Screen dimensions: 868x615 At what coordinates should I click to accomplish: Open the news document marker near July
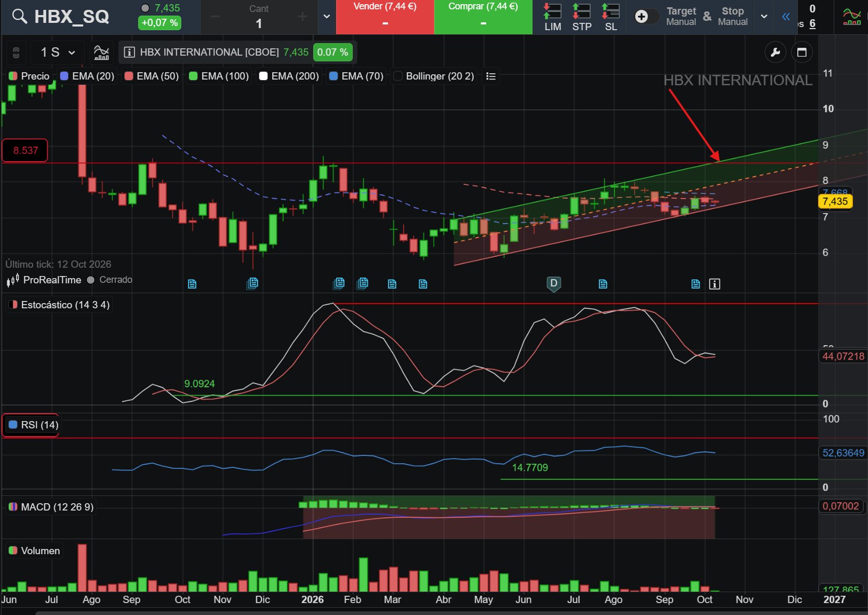603,284
